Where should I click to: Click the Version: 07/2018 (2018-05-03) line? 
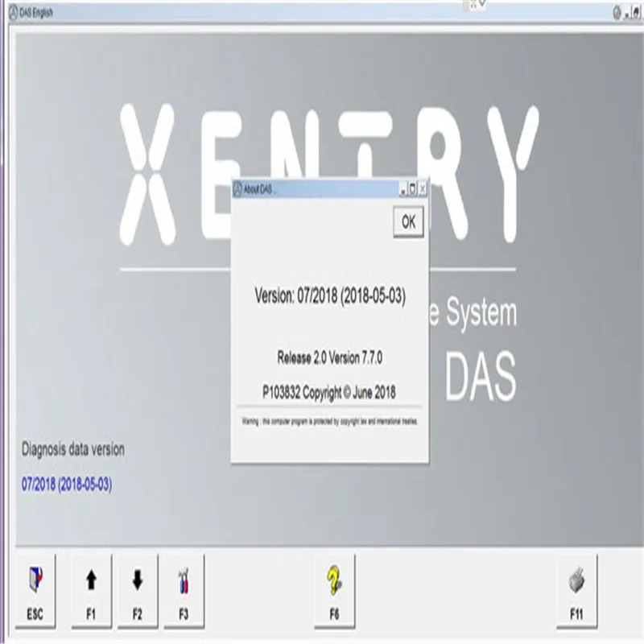(x=330, y=295)
